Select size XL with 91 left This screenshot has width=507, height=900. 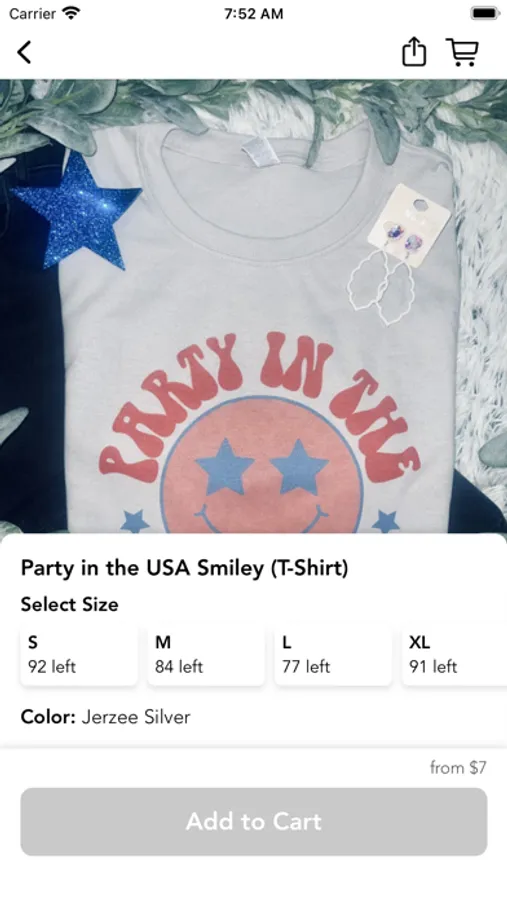click(x=454, y=655)
